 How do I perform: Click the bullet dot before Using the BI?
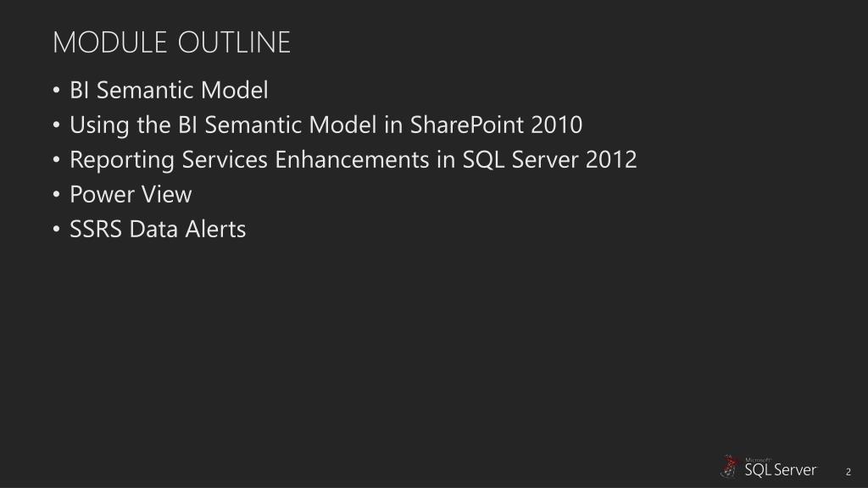[x=57, y=125]
